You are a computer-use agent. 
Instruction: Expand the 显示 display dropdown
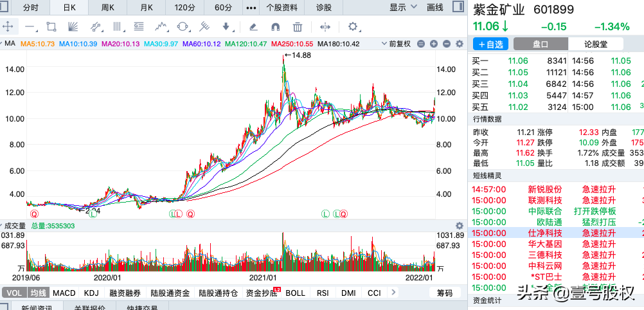pos(402,8)
